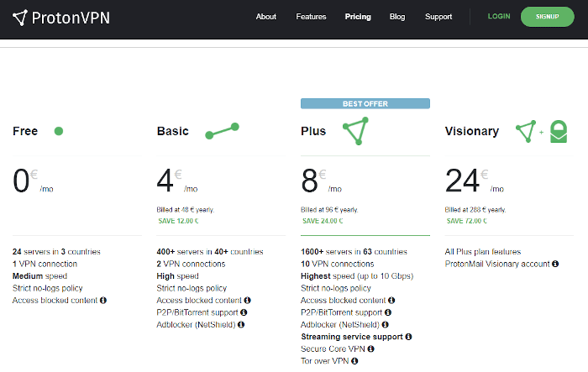
Task: Click 'SAVE 24.00 €' text
Action: coord(323,221)
